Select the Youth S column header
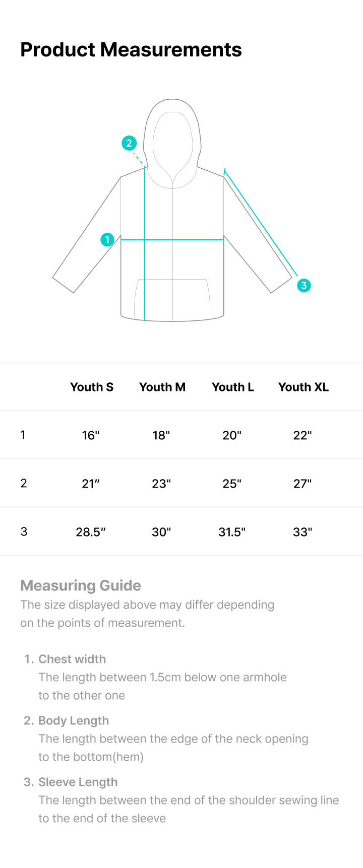The image size is (363, 868). (92, 387)
